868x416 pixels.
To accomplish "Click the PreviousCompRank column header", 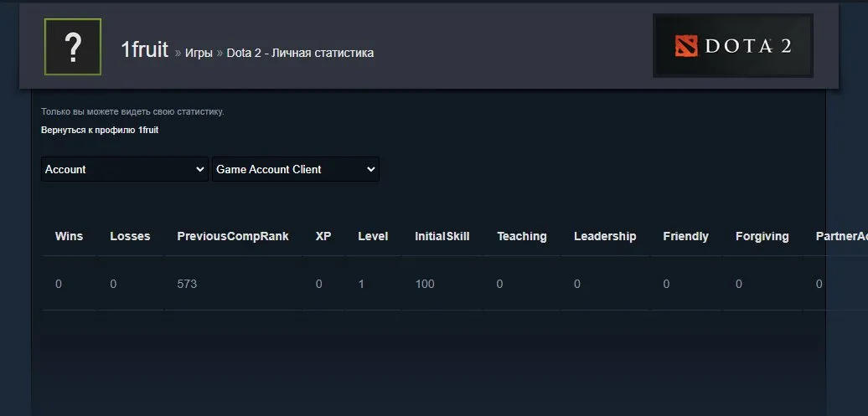I will click(x=233, y=236).
